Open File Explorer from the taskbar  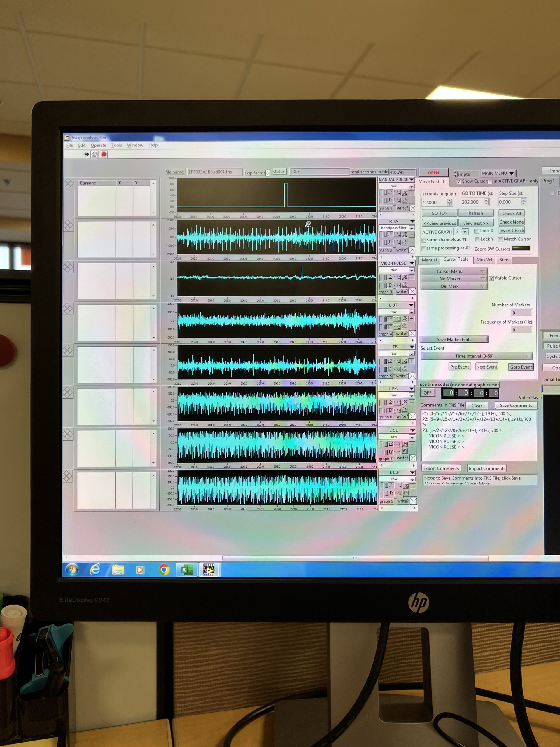[x=118, y=570]
